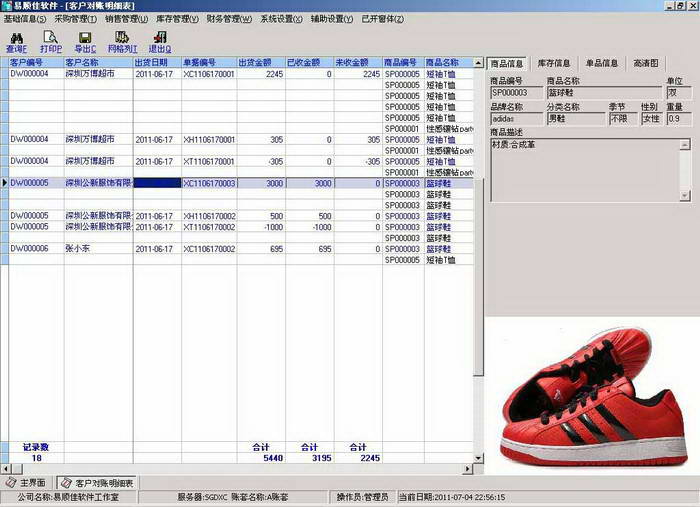The width and height of the screenshot is (700, 507).
Task: Click the 季节 field showing 不限
Action: point(623,119)
